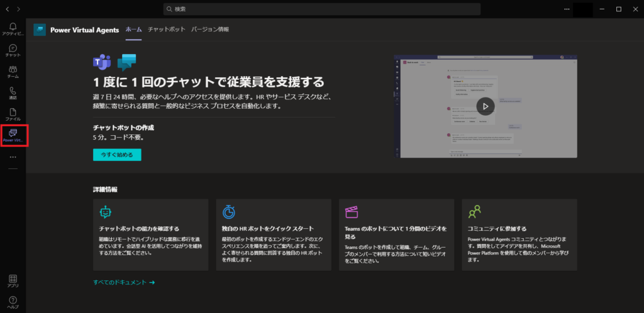Click the チャットボットの作成 heading text
Image resolution: width=644 pixels, height=313 pixels.
pyautogui.click(x=124, y=128)
